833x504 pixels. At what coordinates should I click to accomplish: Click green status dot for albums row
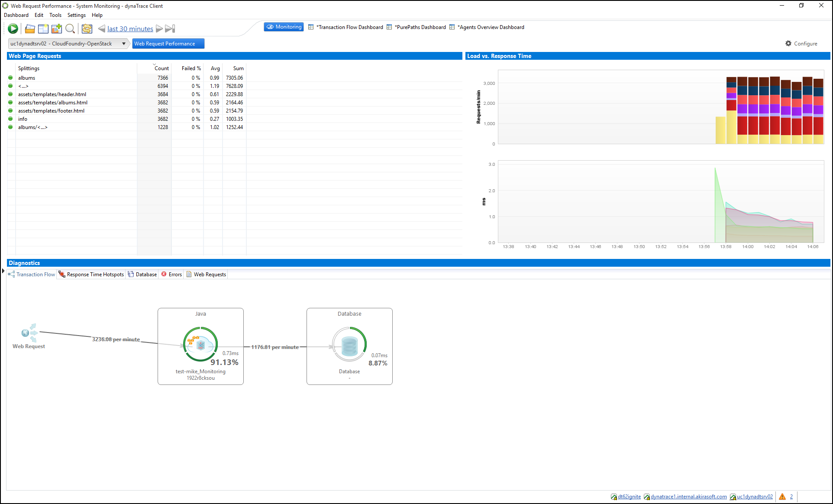[x=10, y=78]
